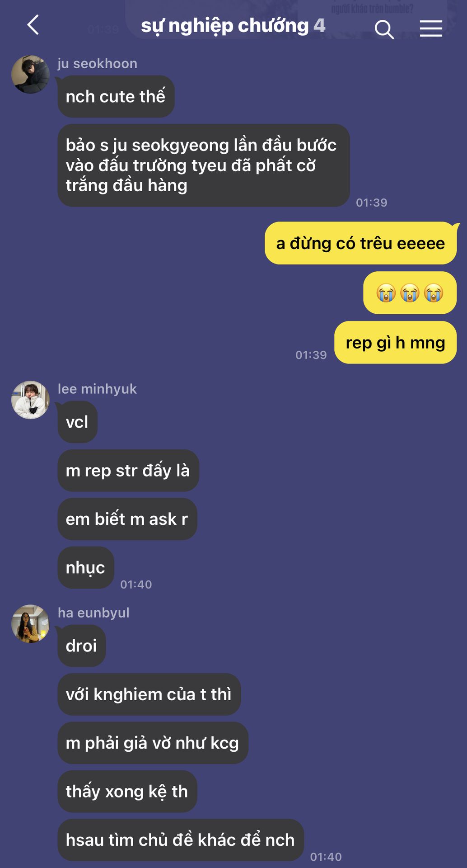
Task: Open chat search with magnifier icon
Action: pos(384,29)
